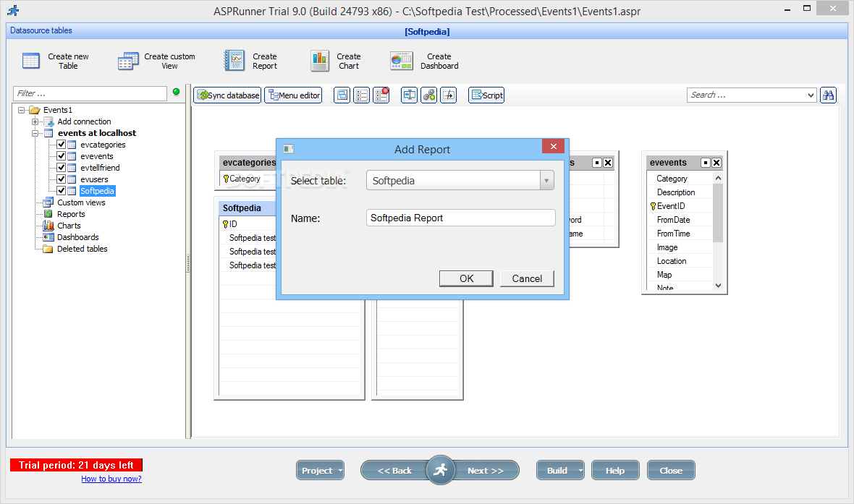Uncheck the evcategories table checkbox

61,144
